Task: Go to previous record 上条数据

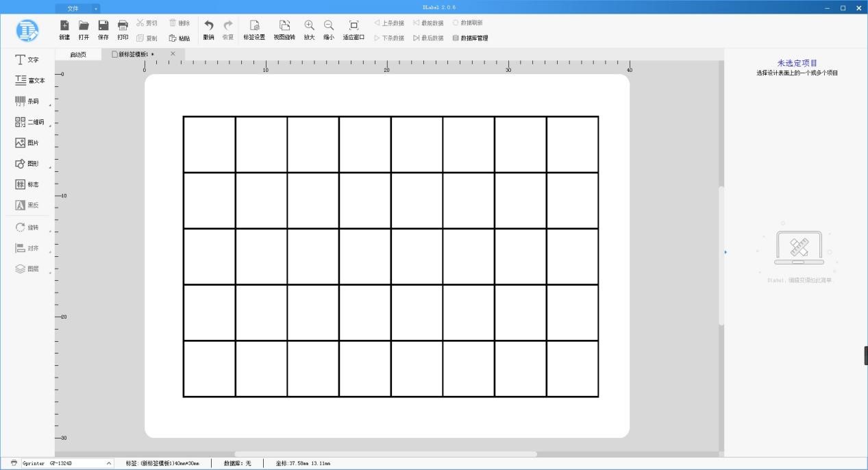Action: 389,23
